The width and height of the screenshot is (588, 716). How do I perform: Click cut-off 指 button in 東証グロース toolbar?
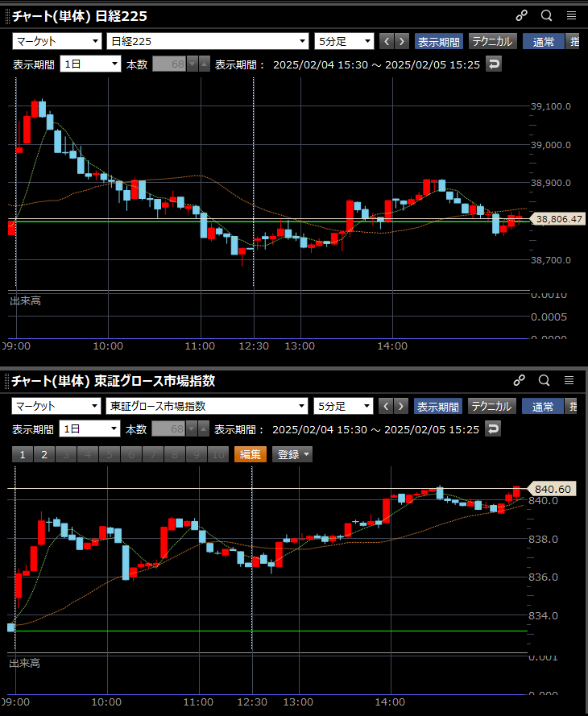(573, 405)
